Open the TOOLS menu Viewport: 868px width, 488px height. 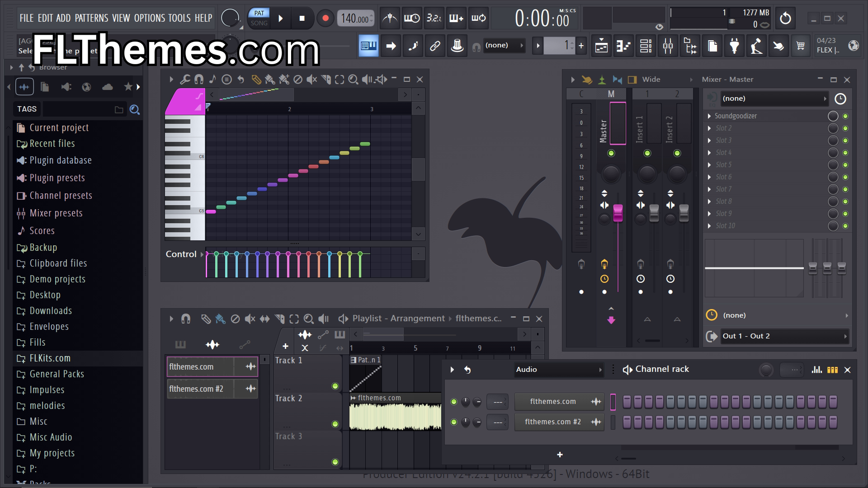point(179,18)
